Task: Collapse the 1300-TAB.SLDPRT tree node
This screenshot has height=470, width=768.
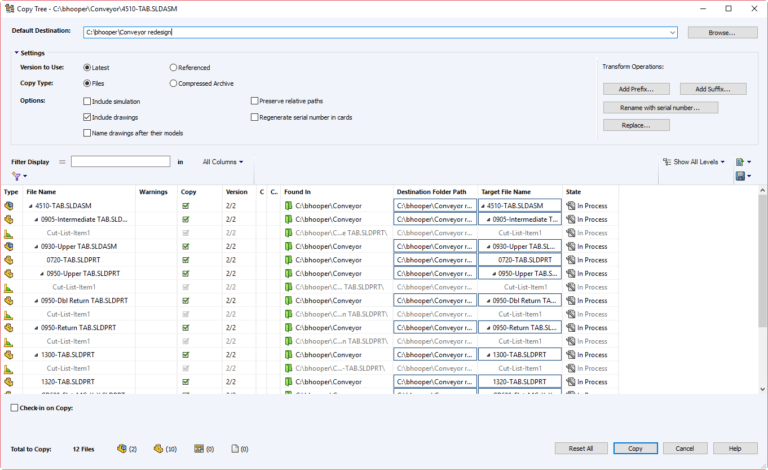Action: coord(36,355)
